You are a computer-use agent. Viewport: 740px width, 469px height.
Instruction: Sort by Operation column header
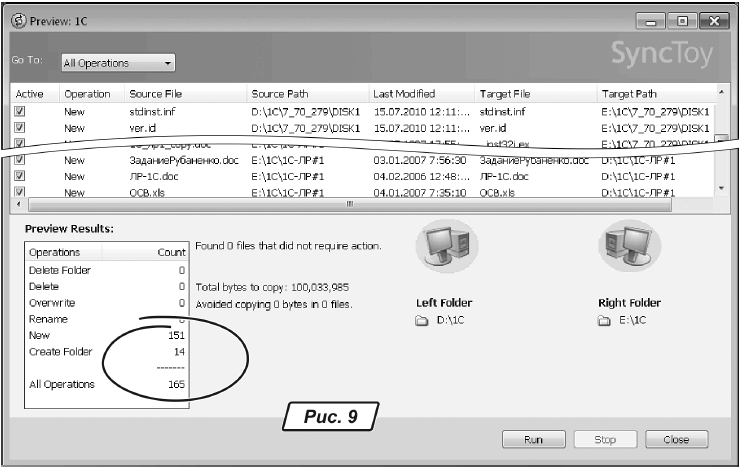pyautogui.click(x=87, y=93)
